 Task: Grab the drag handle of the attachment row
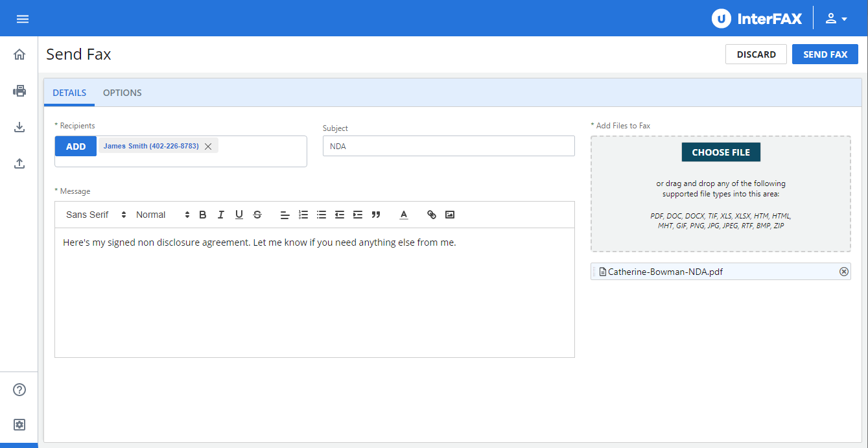(x=594, y=272)
